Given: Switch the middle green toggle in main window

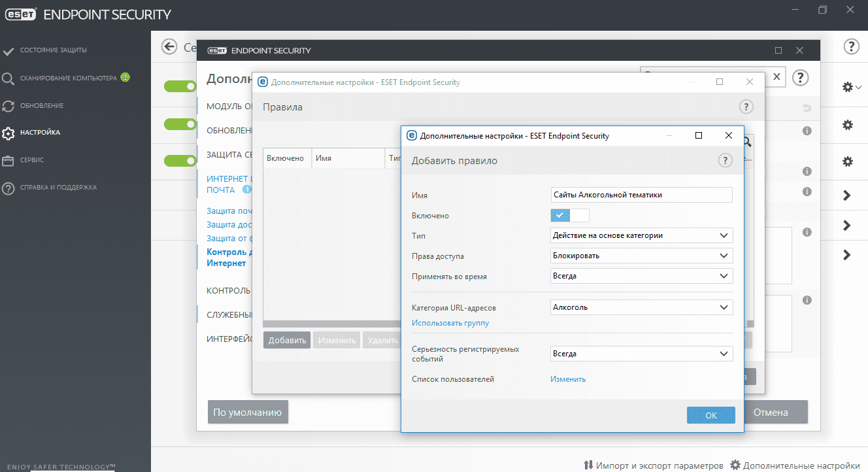Looking at the screenshot, I should click(x=180, y=124).
